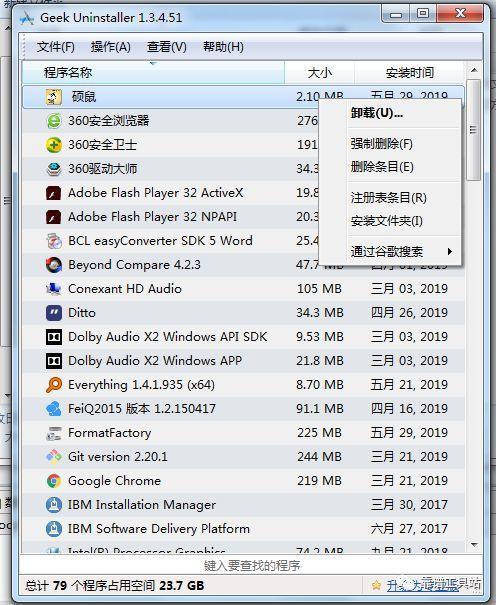Click the Beyond Compare 4.2.3 icon
This screenshot has height=605, width=496.
point(54,265)
